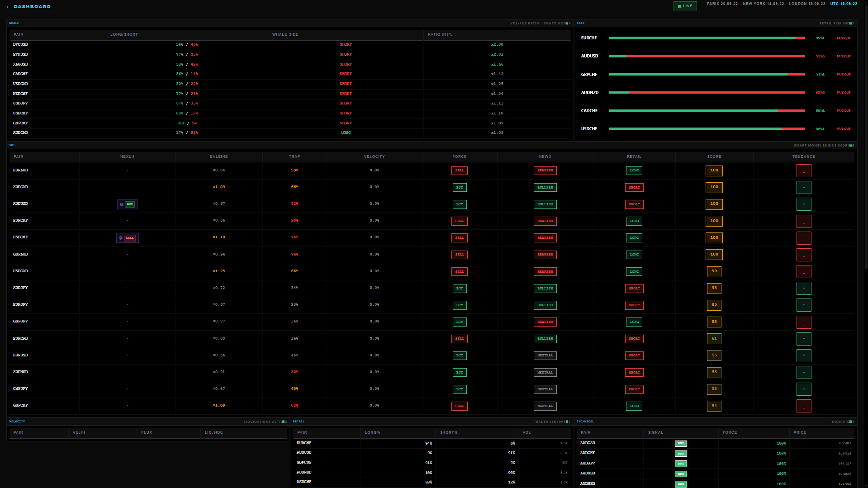Viewport: 868px width, 488px height.
Task: Click the Nexus BUY badge for AUDUSD
Action: (128, 204)
